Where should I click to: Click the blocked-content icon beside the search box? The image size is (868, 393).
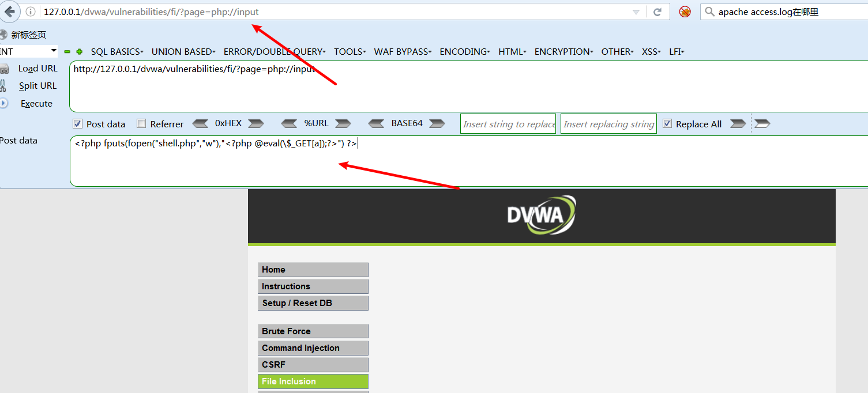click(685, 12)
